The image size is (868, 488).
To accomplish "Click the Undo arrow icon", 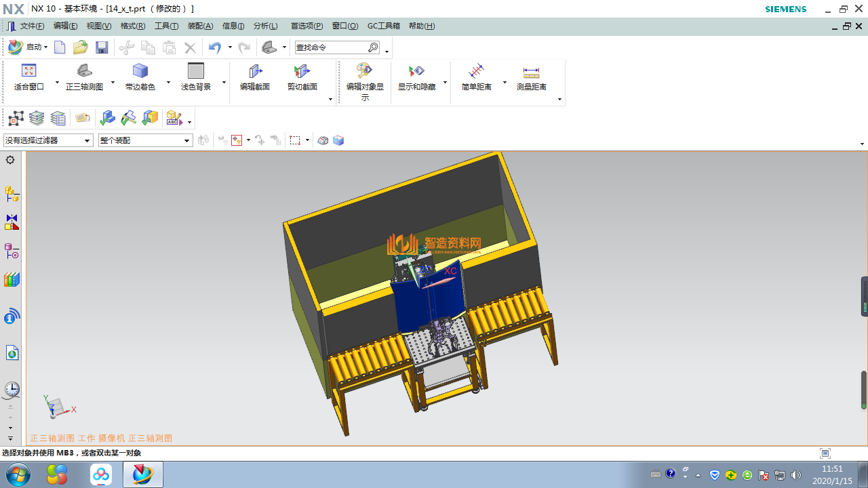I will [215, 47].
